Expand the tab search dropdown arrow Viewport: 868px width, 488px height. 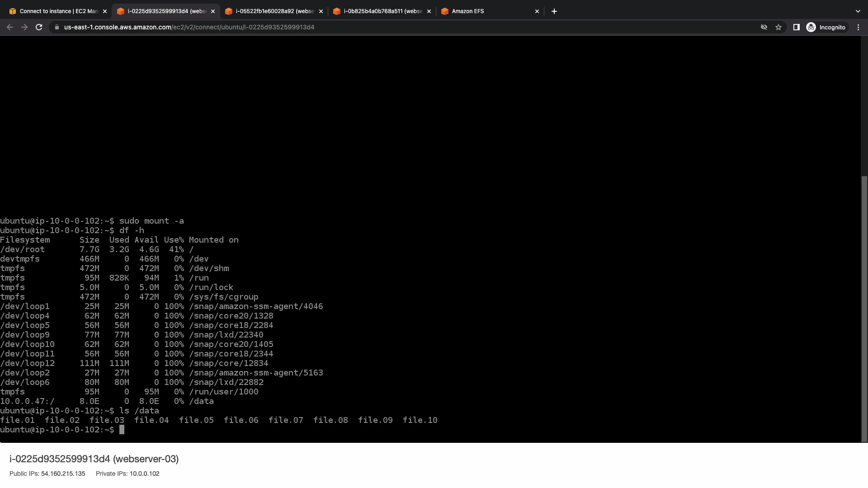(858, 11)
